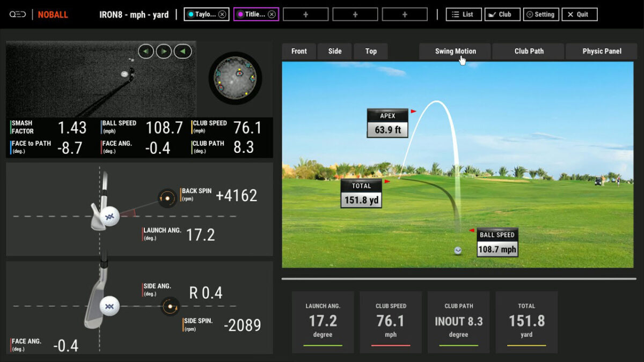Click the middle empty plus slot

[355, 14]
